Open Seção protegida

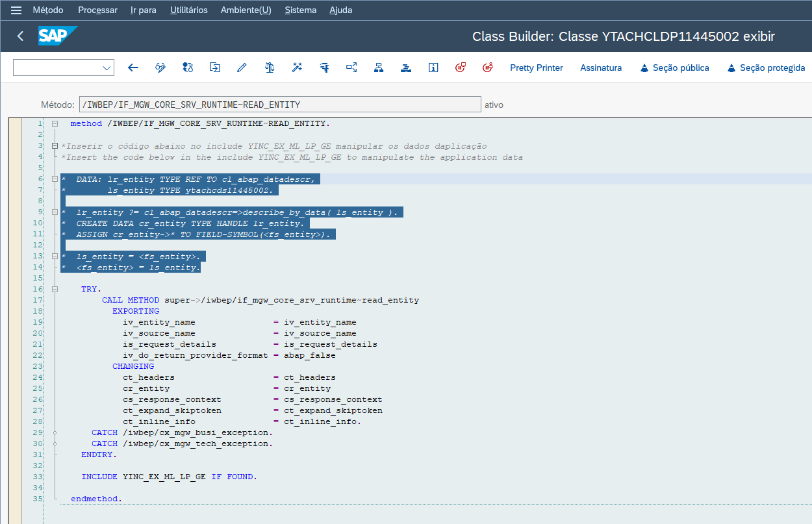[x=766, y=68]
